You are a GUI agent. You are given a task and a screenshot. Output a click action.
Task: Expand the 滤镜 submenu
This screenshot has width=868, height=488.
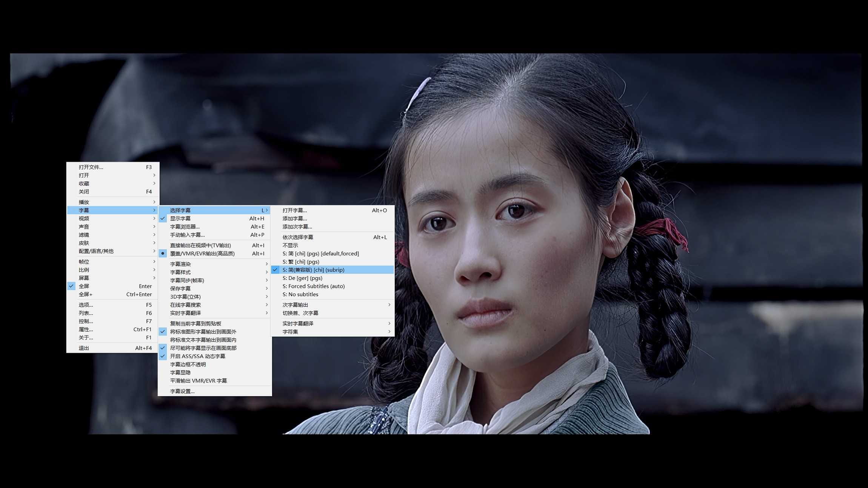(113, 235)
